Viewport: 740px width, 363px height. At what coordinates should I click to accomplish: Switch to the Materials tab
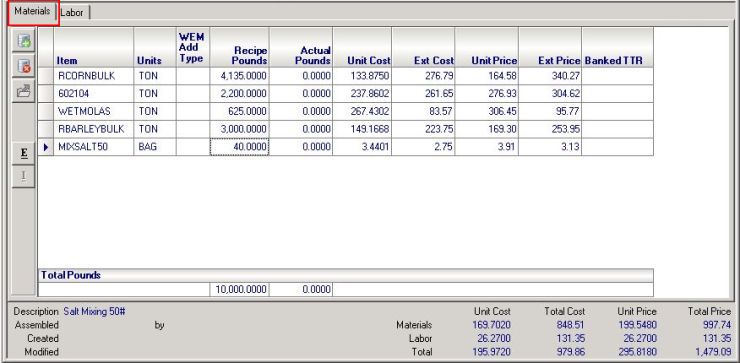click(x=32, y=11)
